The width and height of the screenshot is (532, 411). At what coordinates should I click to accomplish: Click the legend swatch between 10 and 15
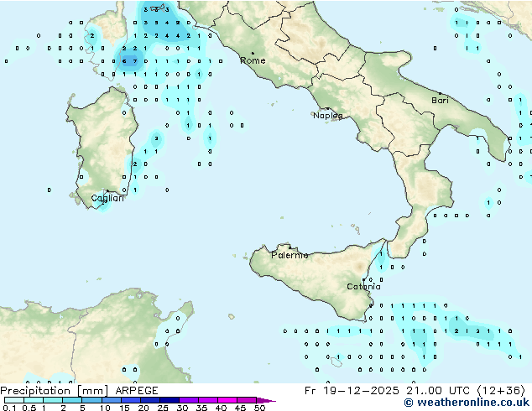pyautogui.click(x=111, y=400)
